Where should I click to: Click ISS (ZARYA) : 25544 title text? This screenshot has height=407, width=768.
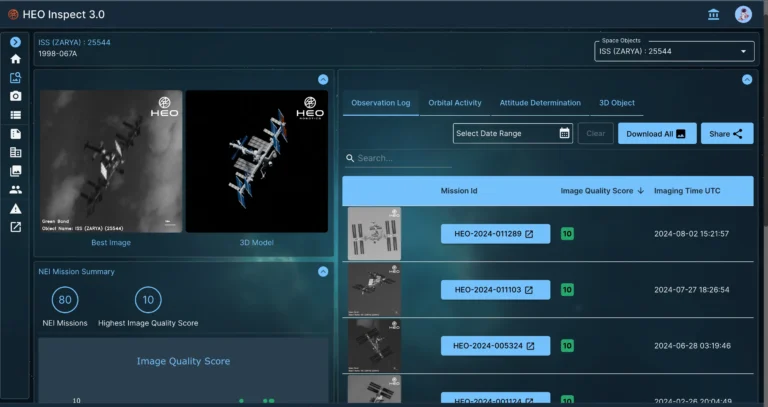click(74, 42)
